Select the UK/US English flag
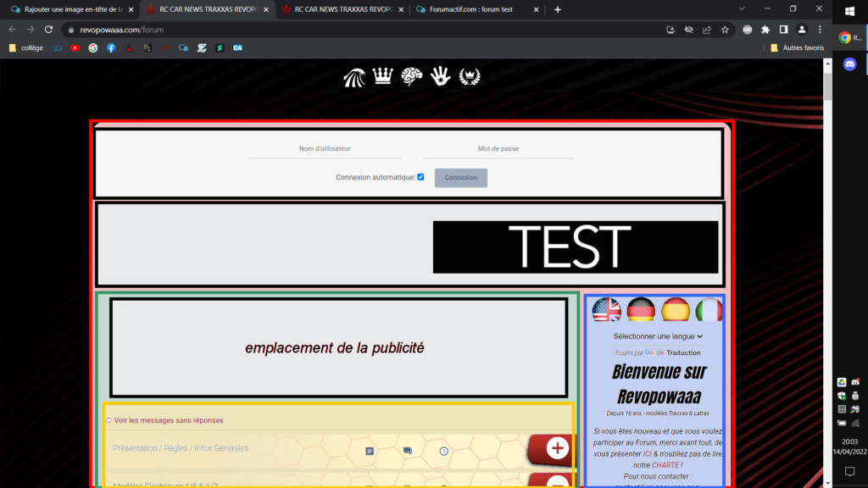 point(606,310)
